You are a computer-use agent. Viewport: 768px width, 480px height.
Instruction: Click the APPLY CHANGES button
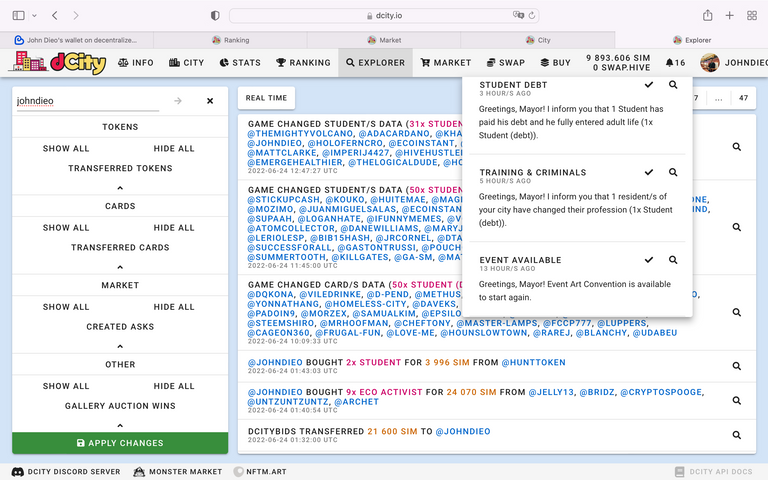pyautogui.click(x=120, y=443)
